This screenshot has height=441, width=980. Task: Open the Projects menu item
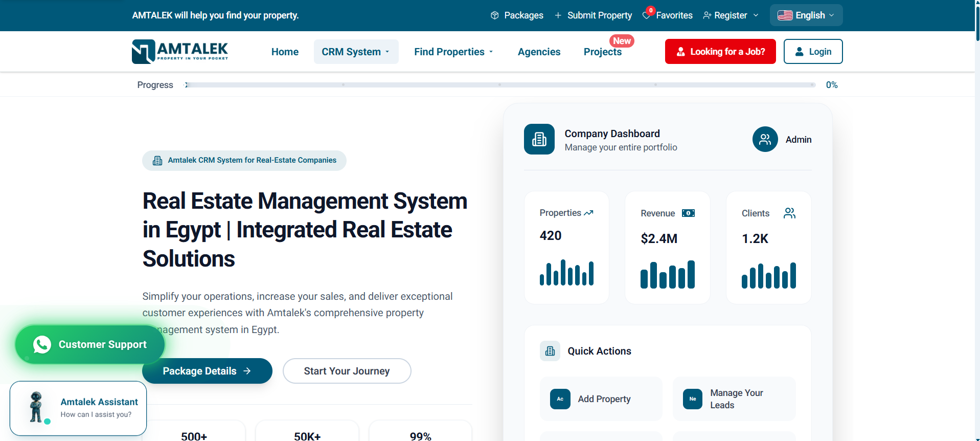coord(603,52)
